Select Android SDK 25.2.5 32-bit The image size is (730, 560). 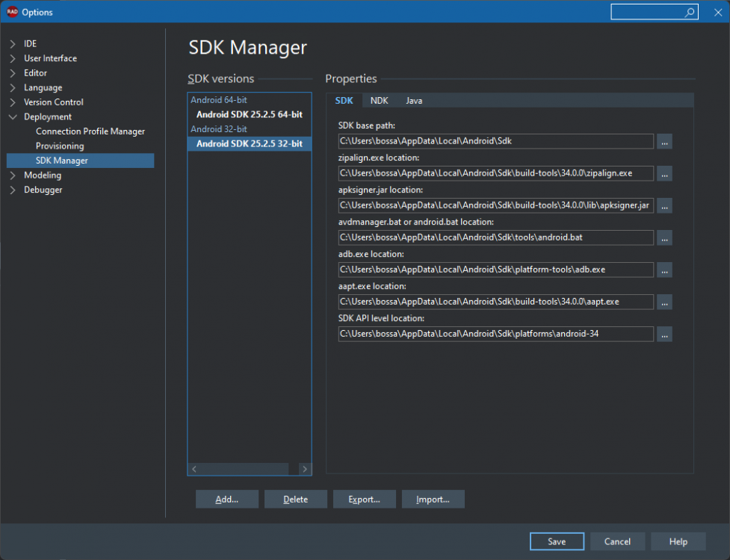pyautogui.click(x=250, y=143)
